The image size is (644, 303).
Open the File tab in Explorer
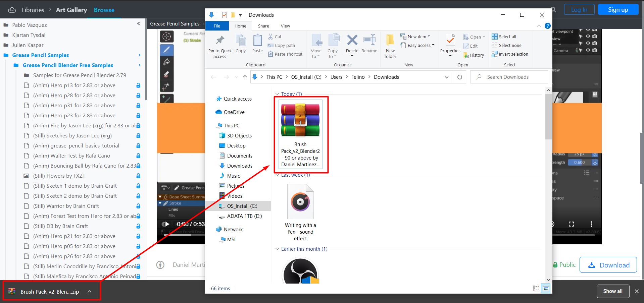point(217,26)
